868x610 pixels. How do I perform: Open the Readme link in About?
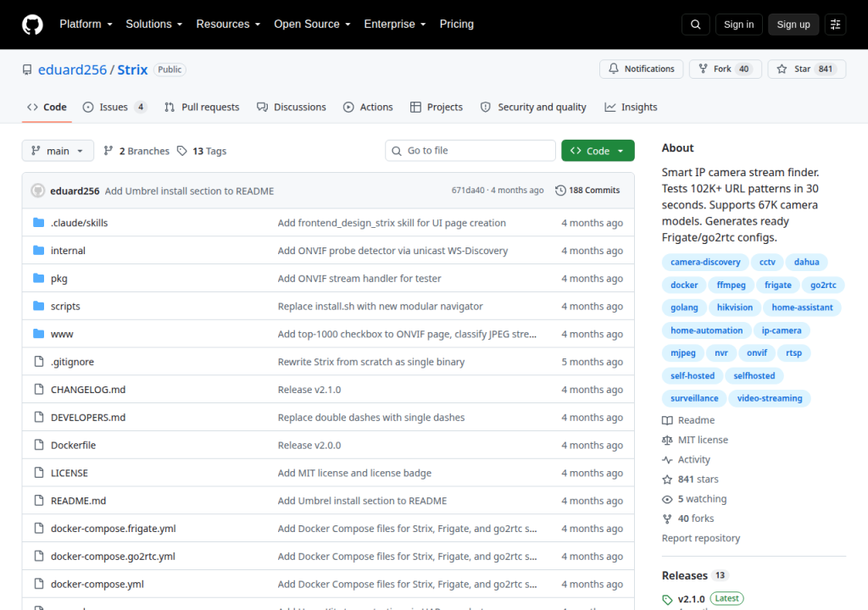point(688,420)
